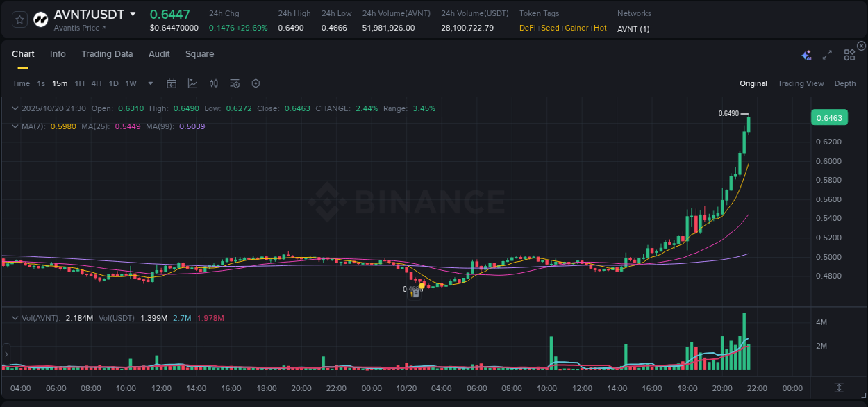
Task: Select the DeFi token tag
Action: click(x=526, y=28)
